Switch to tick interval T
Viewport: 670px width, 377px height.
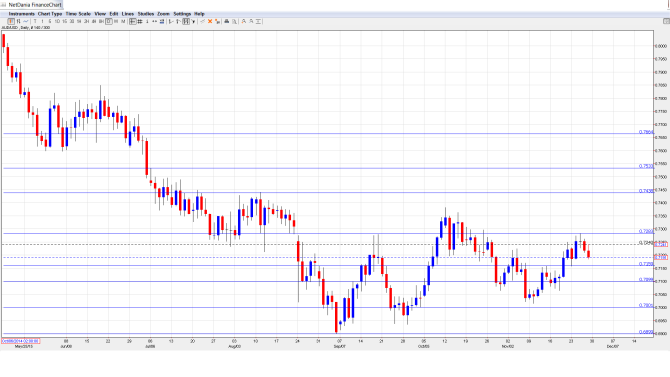pos(35,21)
